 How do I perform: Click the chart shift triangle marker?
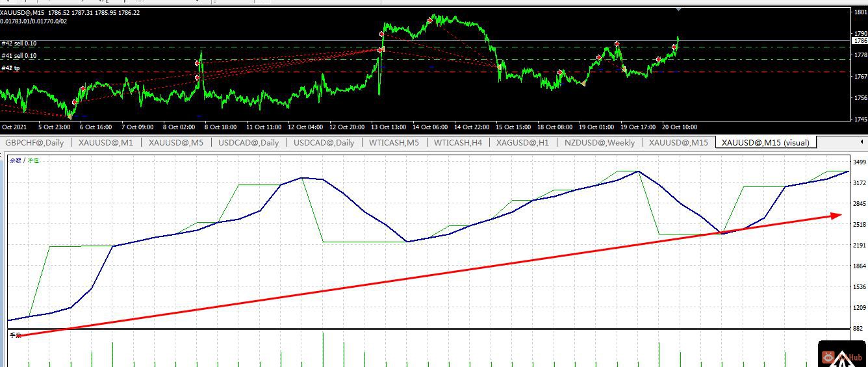click(678, 10)
